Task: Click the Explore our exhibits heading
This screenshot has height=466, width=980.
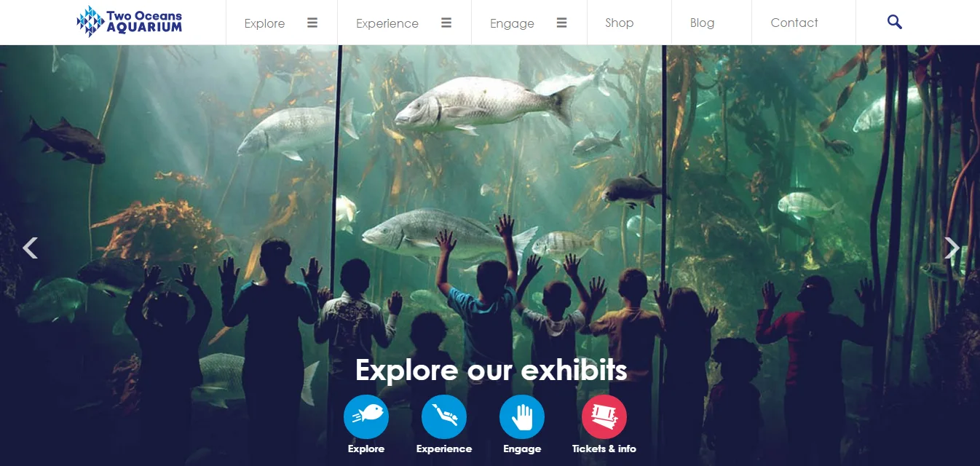Action: click(x=491, y=370)
